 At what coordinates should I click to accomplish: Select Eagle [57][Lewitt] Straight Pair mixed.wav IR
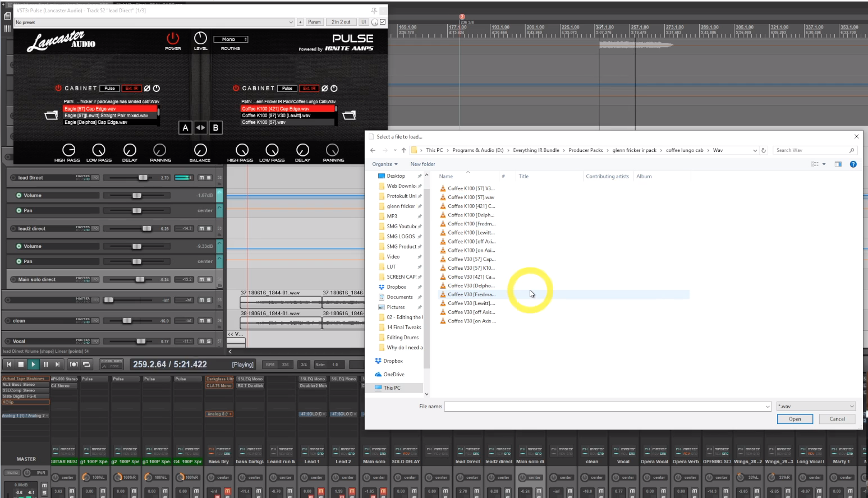pos(111,116)
